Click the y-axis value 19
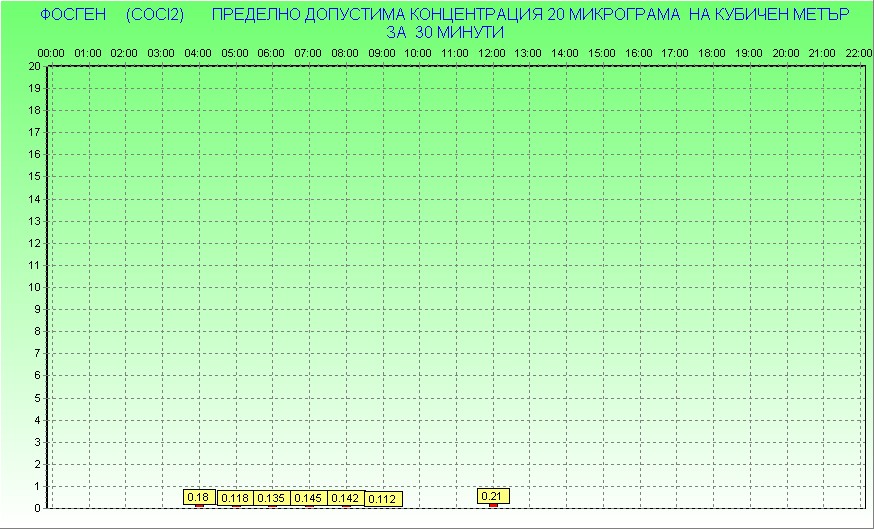 point(35,88)
